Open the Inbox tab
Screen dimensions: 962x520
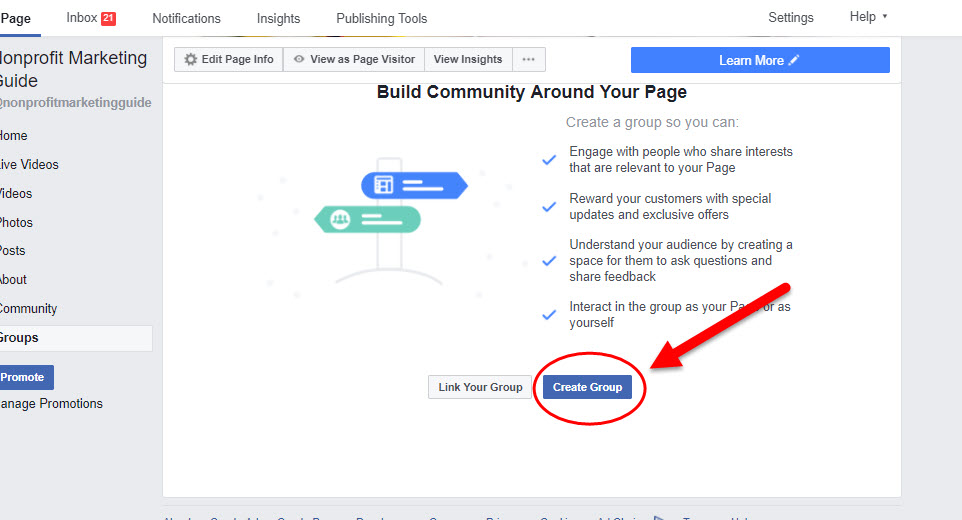point(82,18)
